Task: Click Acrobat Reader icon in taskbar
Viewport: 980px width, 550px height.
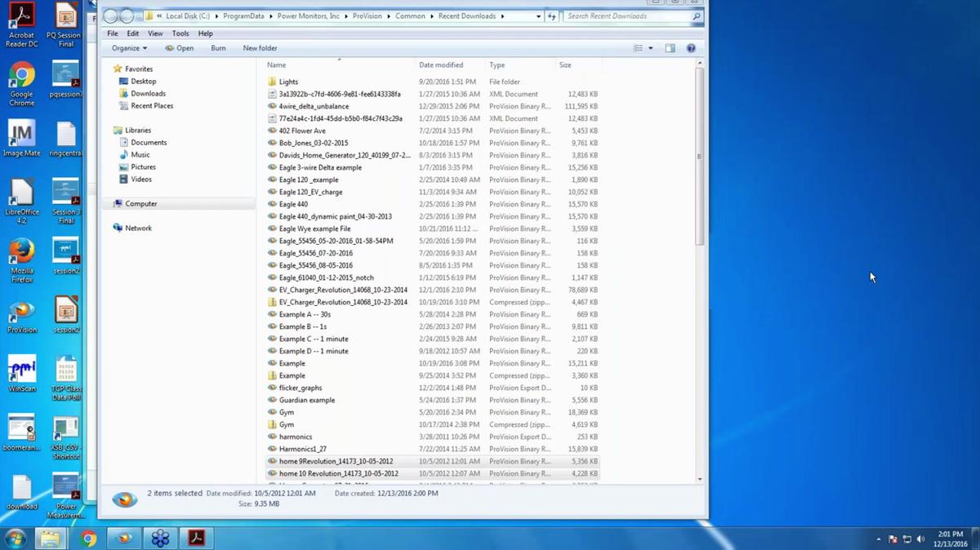Action: click(197, 538)
